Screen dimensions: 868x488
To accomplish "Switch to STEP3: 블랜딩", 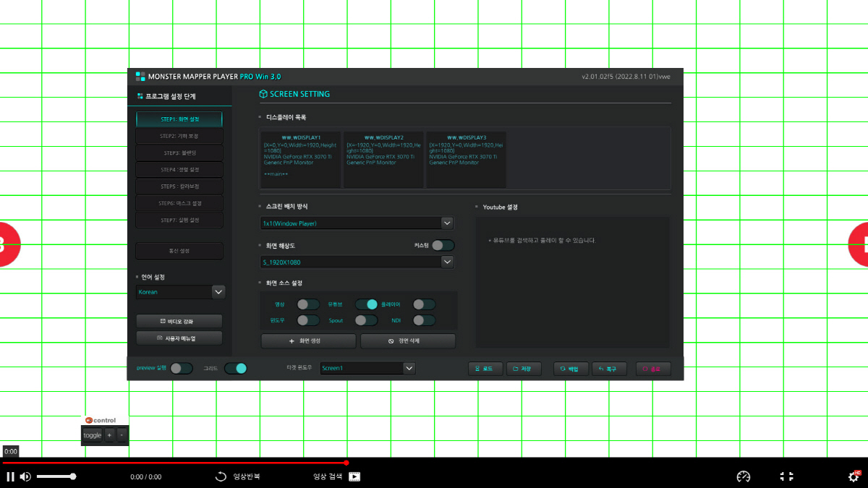I will tap(179, 153).
